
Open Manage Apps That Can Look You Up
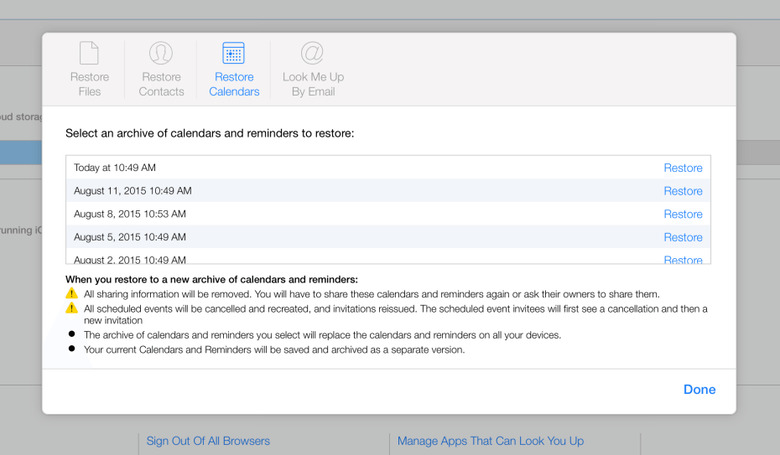coord(490,441)
